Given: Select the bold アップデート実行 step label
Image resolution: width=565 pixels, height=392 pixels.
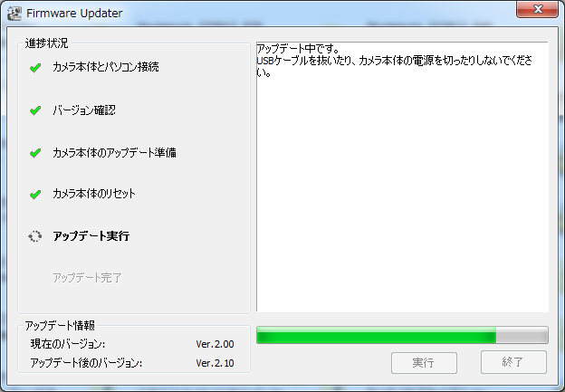Looking at the screenshot, I should pos(91,236).
